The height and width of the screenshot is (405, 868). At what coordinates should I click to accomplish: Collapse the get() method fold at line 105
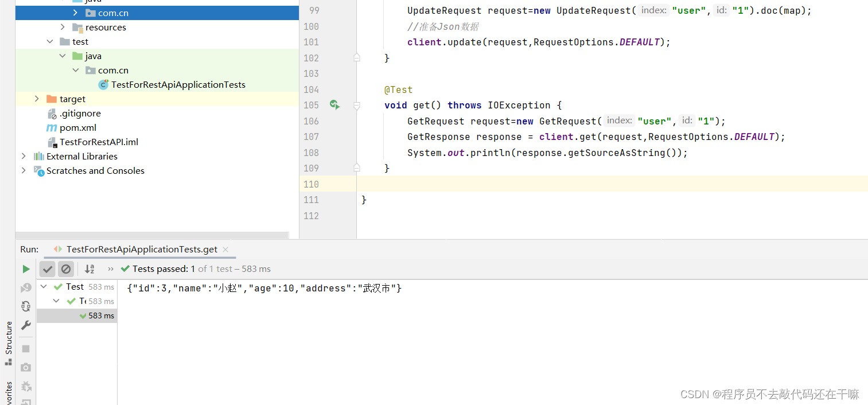tap(357, 106)
